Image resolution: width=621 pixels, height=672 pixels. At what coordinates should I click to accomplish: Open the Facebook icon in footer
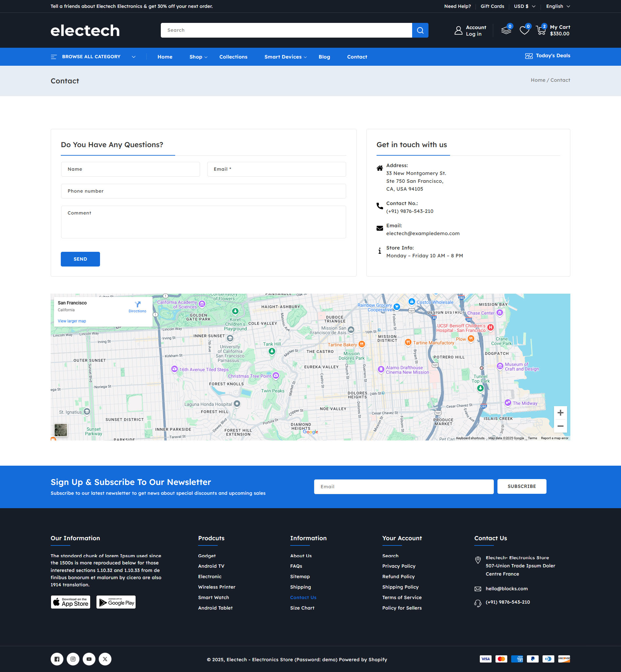tap(57, 659)
